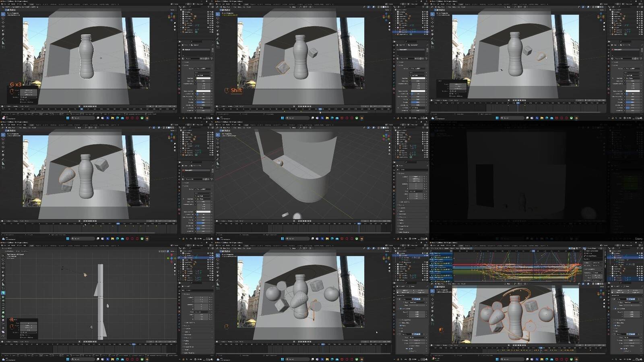This screenshot has width=644, height=362.
Task: Select the Measure tool in the G x3 frame
Action: [3, 43]
